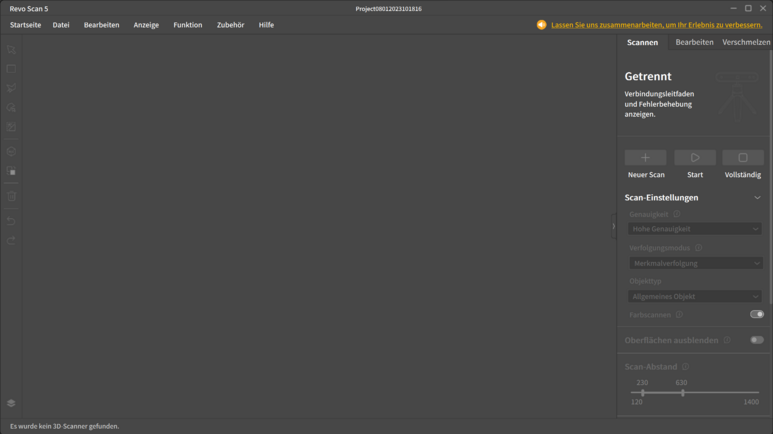Image resolution: width=773 pixels, height=434 pixels.
Task: Click info icon next to Farbscannen
Action: 679,315
